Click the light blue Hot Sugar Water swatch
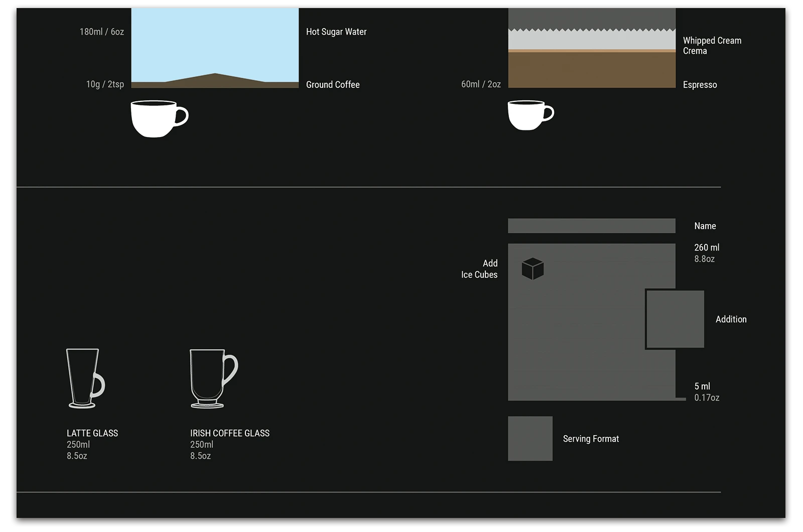This screenshot has width=803, height=532. click(x=214, y=43)
